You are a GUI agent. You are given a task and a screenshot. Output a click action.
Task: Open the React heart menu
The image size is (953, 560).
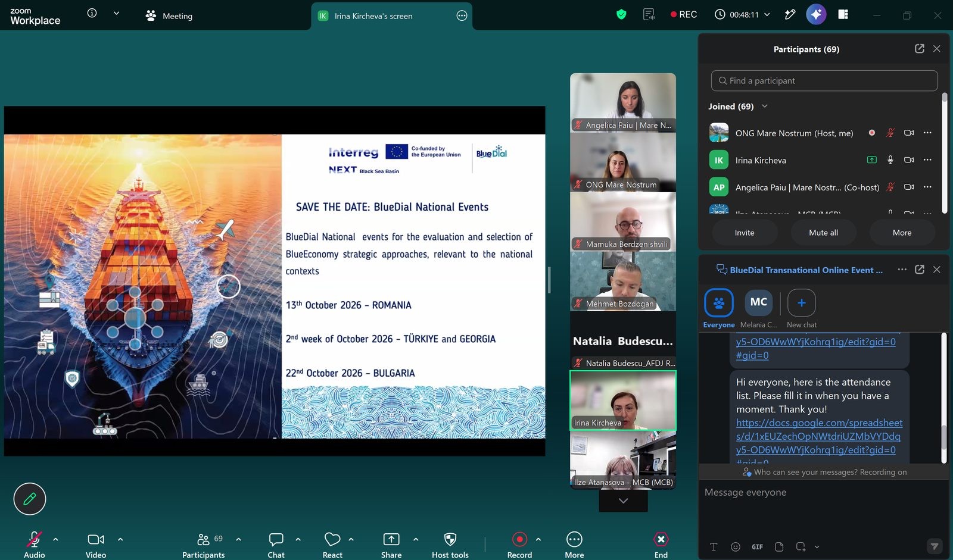pyautogui.click(x=332, y=545)
